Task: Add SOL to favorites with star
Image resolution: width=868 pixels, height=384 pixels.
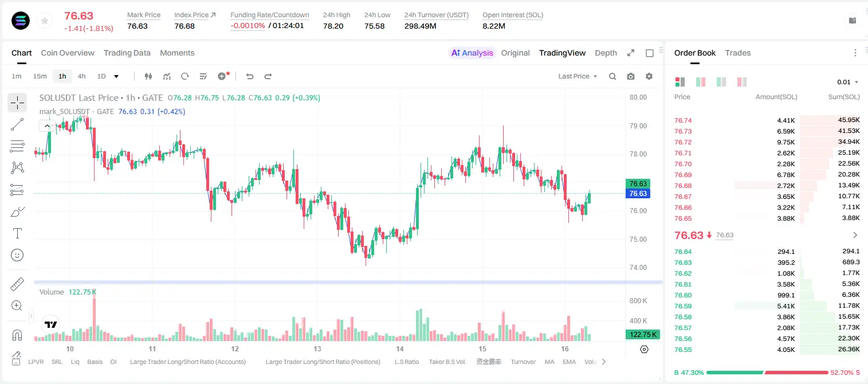Action: [44, 21]
